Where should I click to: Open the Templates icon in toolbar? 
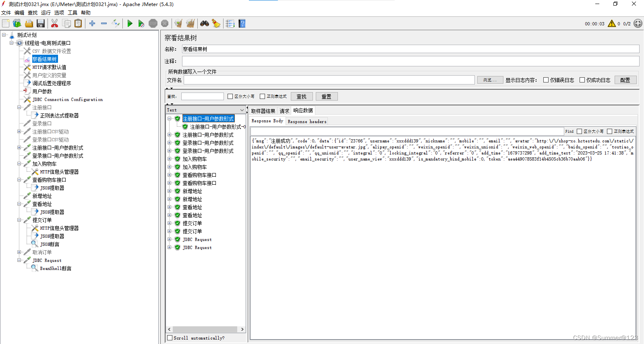point(17,24)
